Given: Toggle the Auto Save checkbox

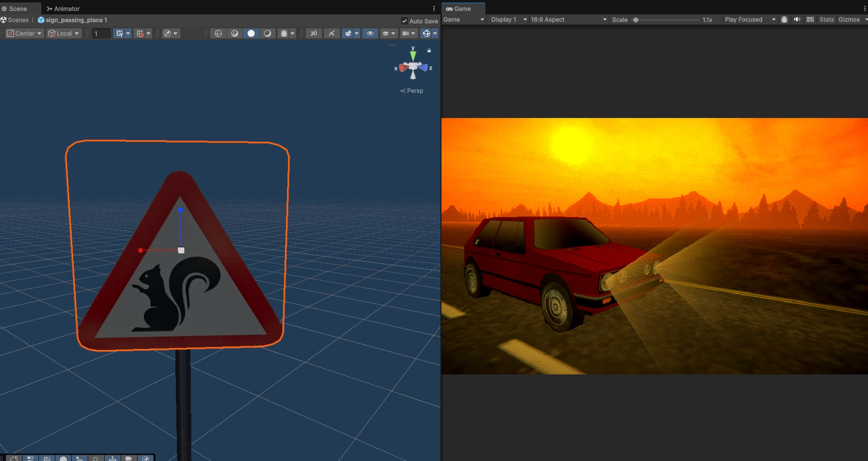Looking at the screenshot, I should coord(405,21).
